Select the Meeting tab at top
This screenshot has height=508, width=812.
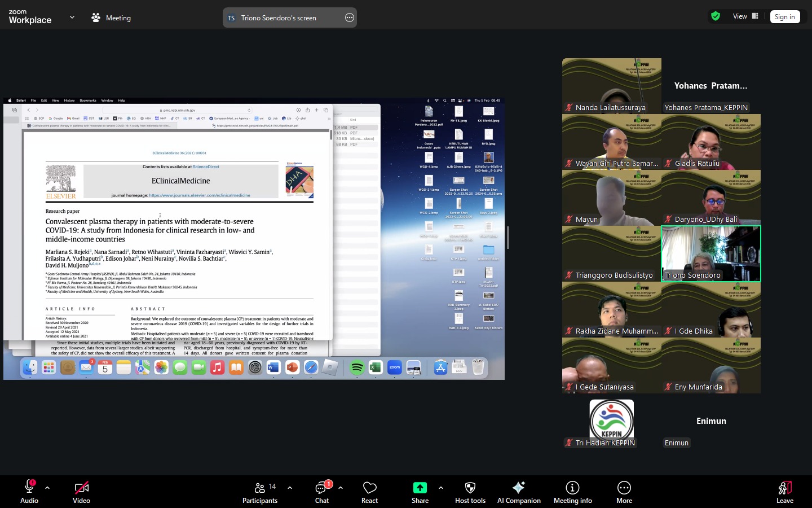112,18
